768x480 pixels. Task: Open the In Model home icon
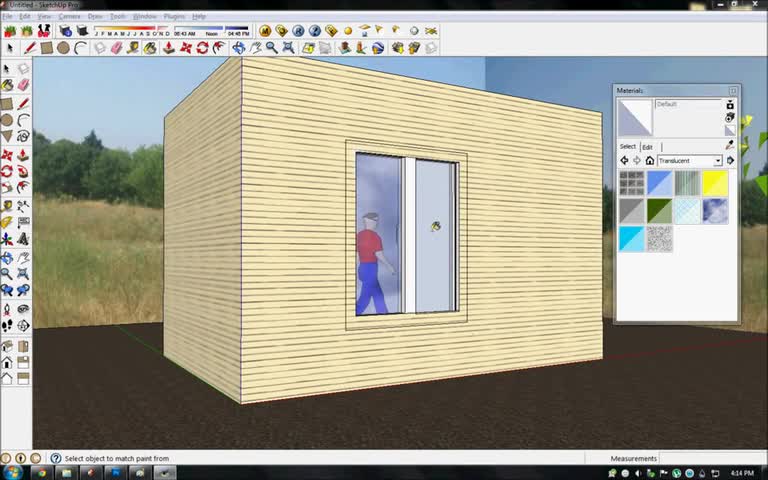click(649, 161)
